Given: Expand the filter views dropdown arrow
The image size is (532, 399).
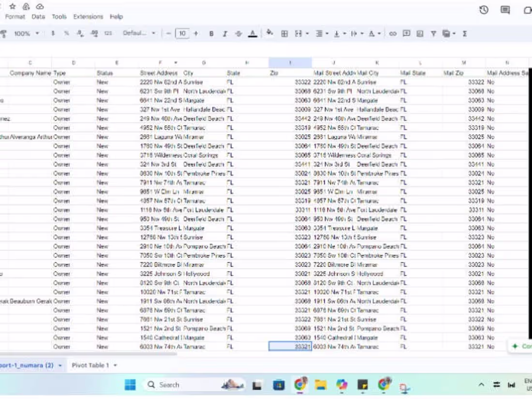Looking at the screenshot, I should point(454,33).
